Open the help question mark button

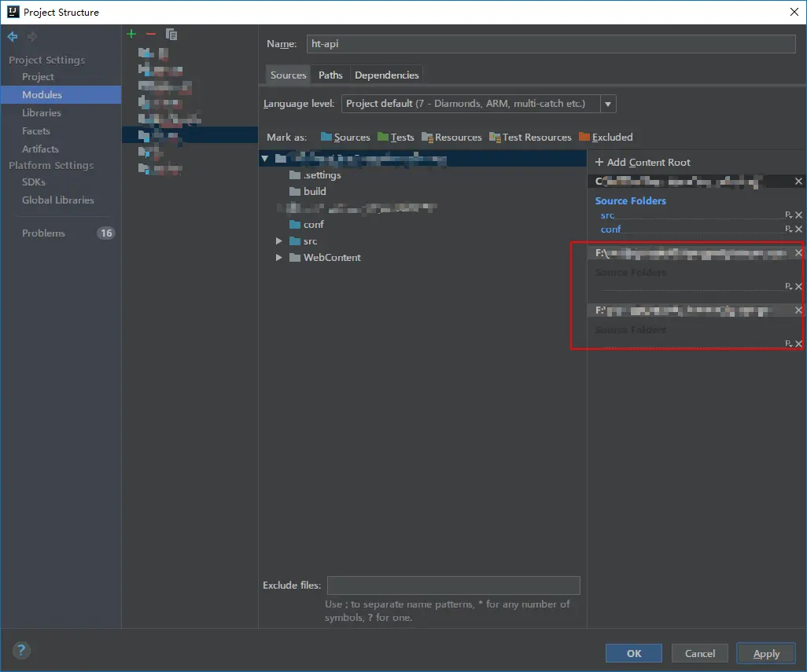tap(21, 651)
